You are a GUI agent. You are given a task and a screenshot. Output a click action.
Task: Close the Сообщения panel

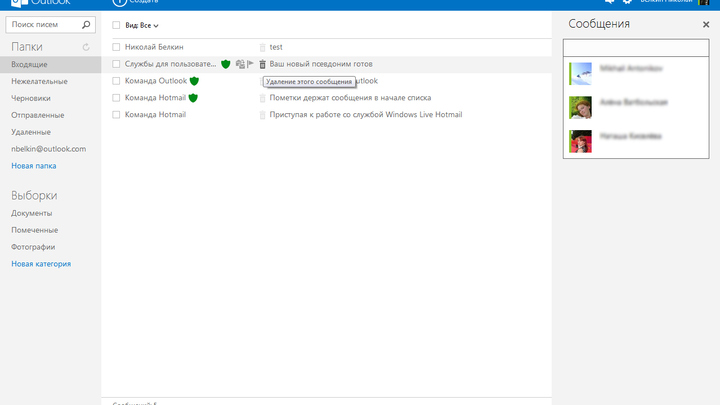point(706,24)
